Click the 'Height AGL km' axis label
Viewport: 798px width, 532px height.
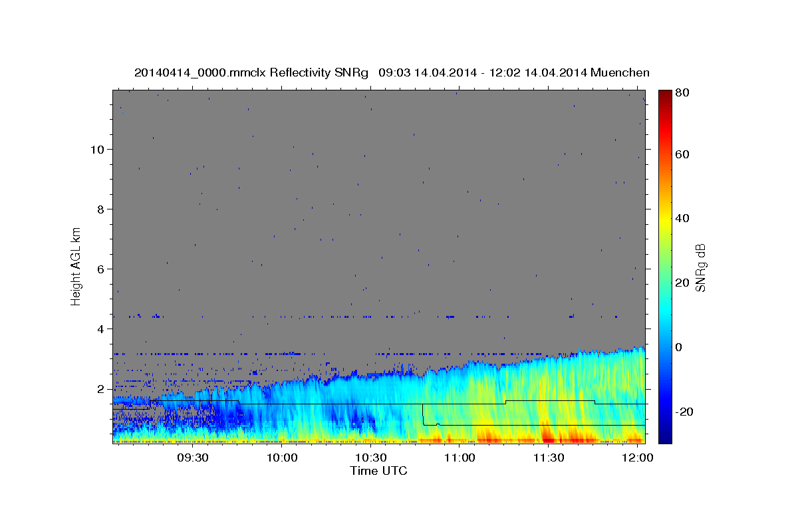click(x=76, y=266)
